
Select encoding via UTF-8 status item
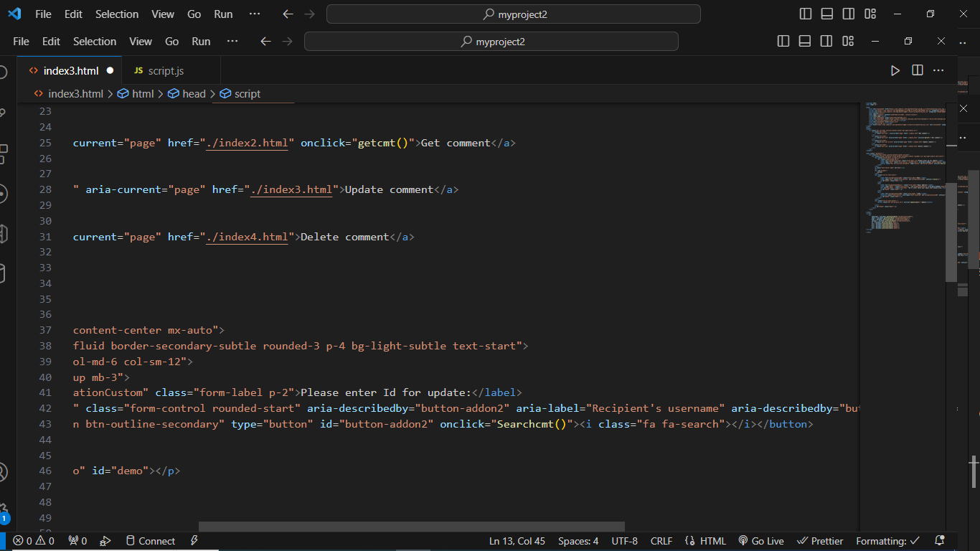[x=625, y=541]
